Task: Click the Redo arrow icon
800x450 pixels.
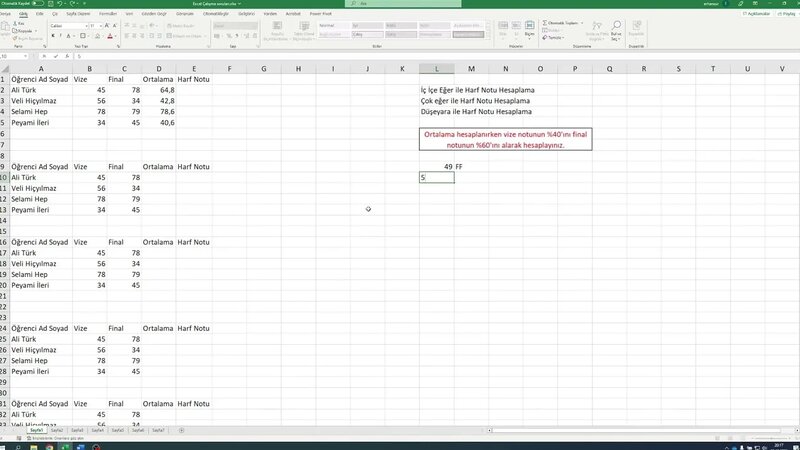Action: (72, 4)
